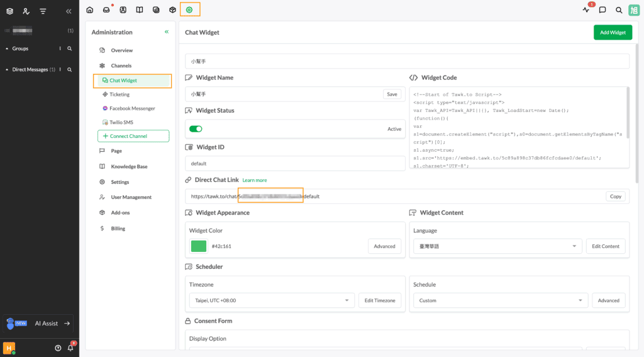Screen dimensions: 644x357
Task: Collapse the left dark sidebar
Action: (69, 11)
